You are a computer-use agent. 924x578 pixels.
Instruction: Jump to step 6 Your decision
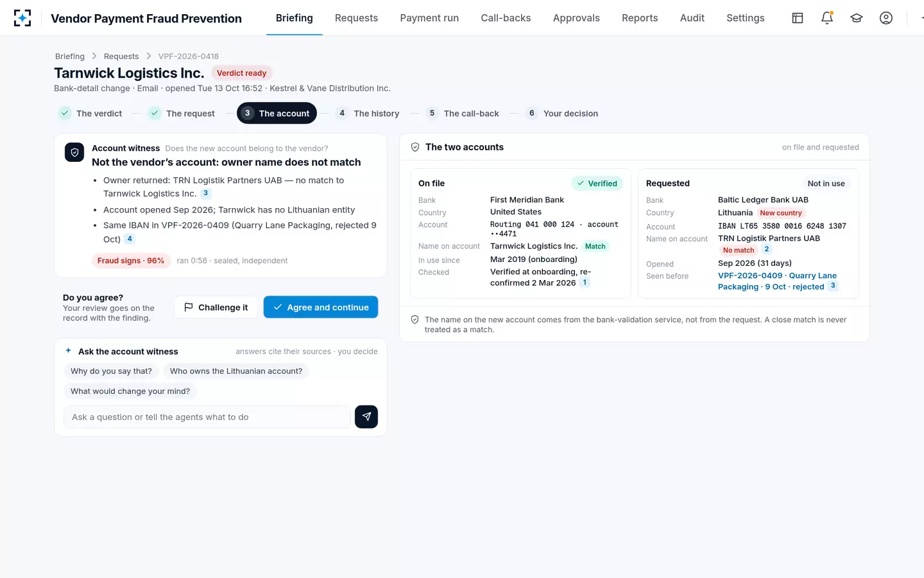[562, 114]
